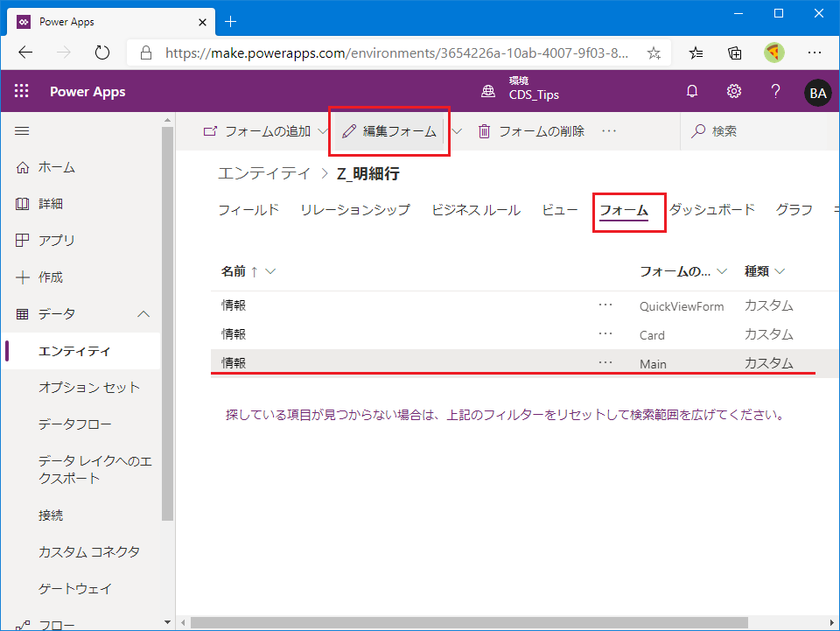Screen dimensions: 840x631
Task: Click the Power Apps header title
Action: tap(87, 92)
